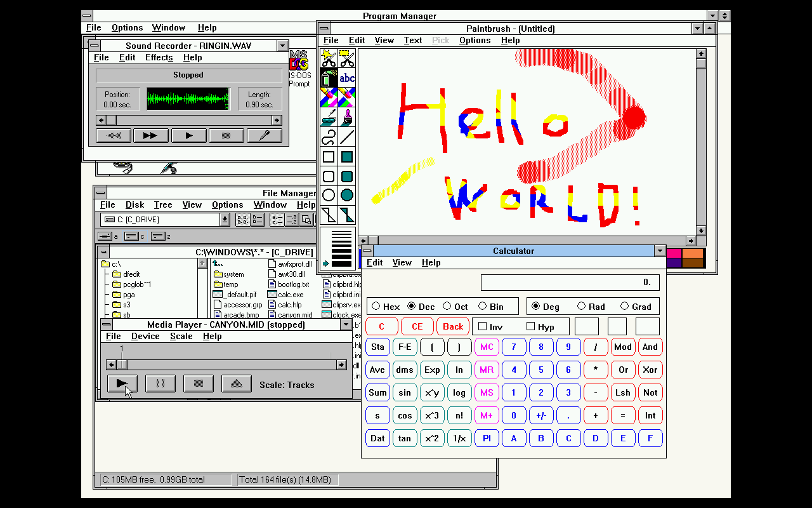
Task: Select the purple Brush tool
Action: coord(347,117)
